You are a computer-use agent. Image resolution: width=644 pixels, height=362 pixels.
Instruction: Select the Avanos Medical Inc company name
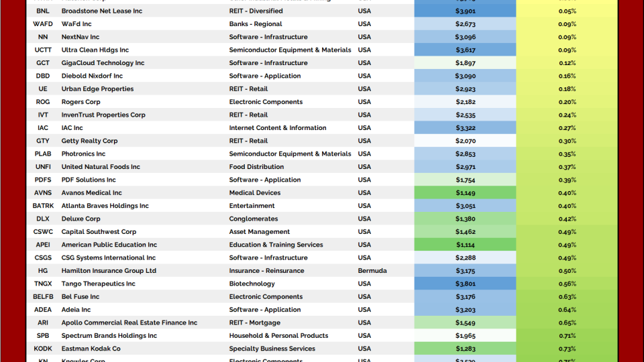coord(92,193)
